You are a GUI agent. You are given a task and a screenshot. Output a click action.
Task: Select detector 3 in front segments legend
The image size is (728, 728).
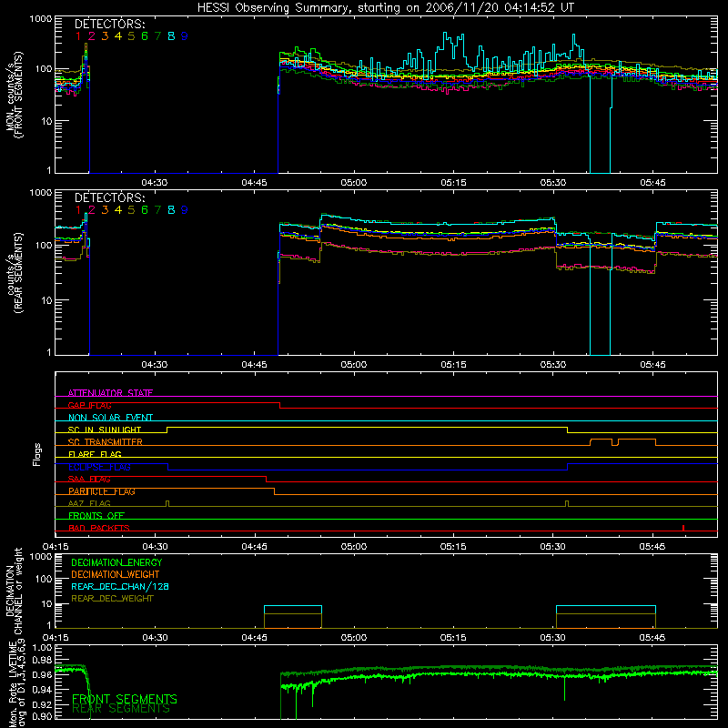pyautogui.click(x=105, y=36)
